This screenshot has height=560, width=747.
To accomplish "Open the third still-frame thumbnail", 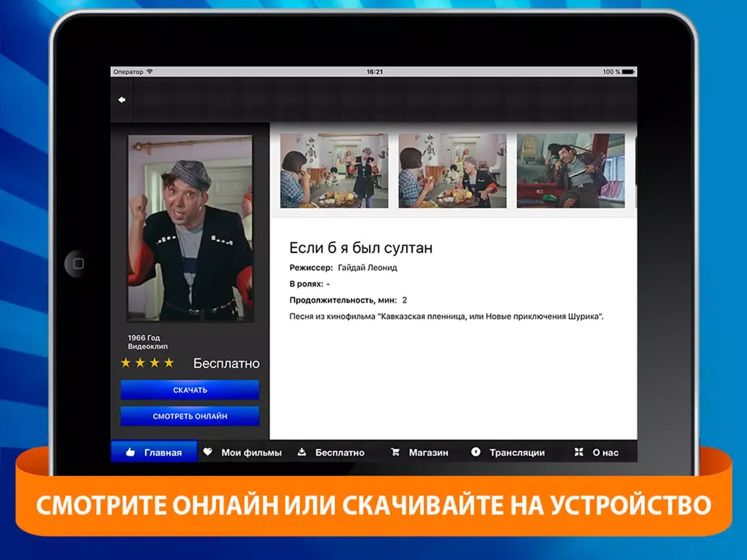I will point(571,170).
